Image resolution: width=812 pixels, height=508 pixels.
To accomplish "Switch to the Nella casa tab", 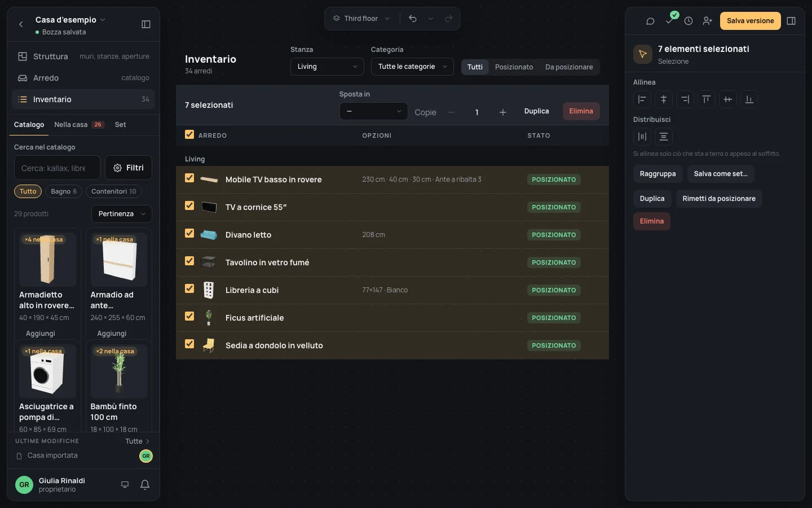I will pos(79,125).
